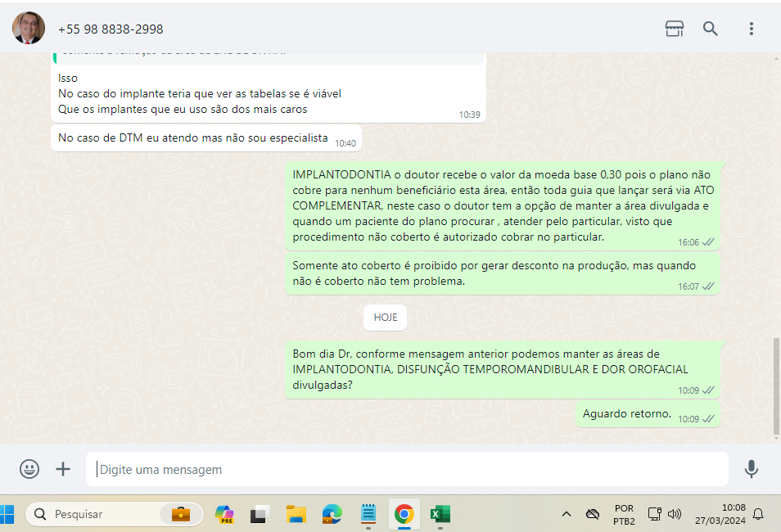Viewport: 781px width, 532px height.
Task: Open the clock showing 10:08 27/03/2024
Action: coord(720,514)
